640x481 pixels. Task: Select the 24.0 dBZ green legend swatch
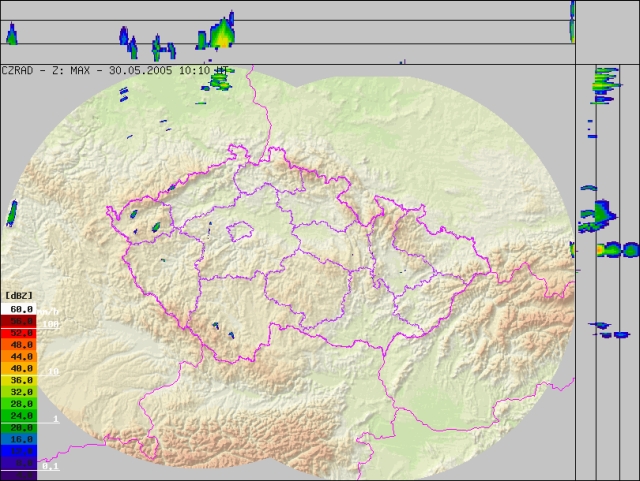pyautogui.click(x=19, y=415)
